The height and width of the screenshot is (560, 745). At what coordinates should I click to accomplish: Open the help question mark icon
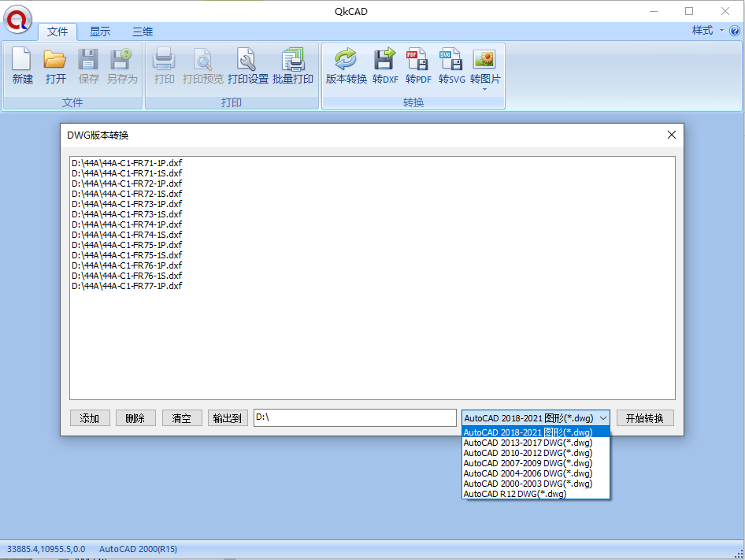[x=735, y=31]
